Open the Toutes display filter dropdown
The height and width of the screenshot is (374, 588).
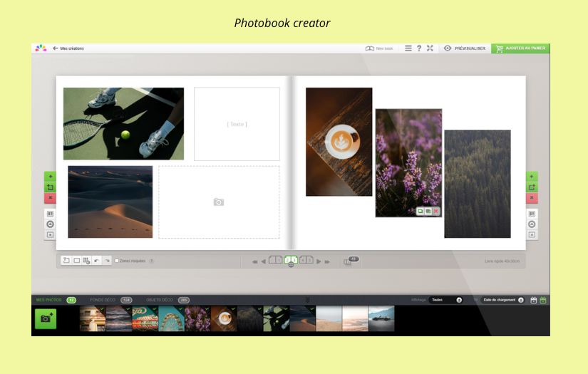[x=446, y=300]
